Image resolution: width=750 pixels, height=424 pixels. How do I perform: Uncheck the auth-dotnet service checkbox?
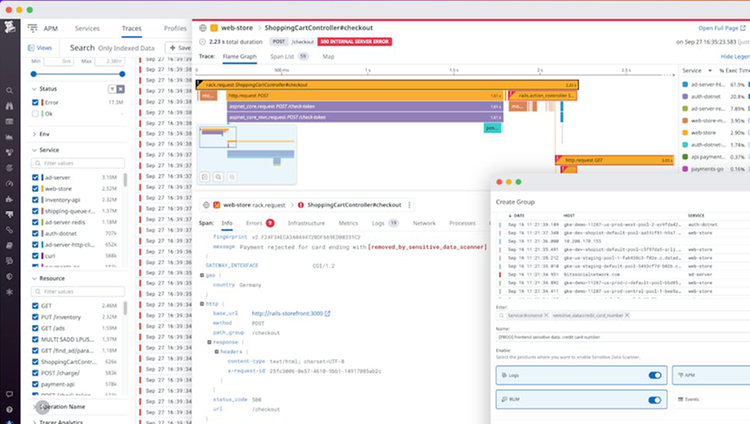[x=35, y=234]
